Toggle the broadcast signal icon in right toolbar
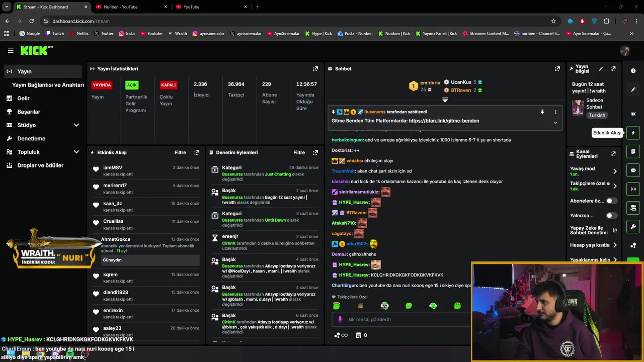The image size is (644, 362). click(x=633, y=189)
